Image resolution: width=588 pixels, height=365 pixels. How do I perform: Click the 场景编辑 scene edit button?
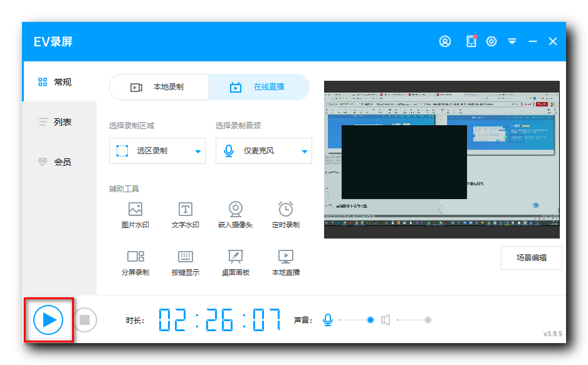(x=531, y=258)
